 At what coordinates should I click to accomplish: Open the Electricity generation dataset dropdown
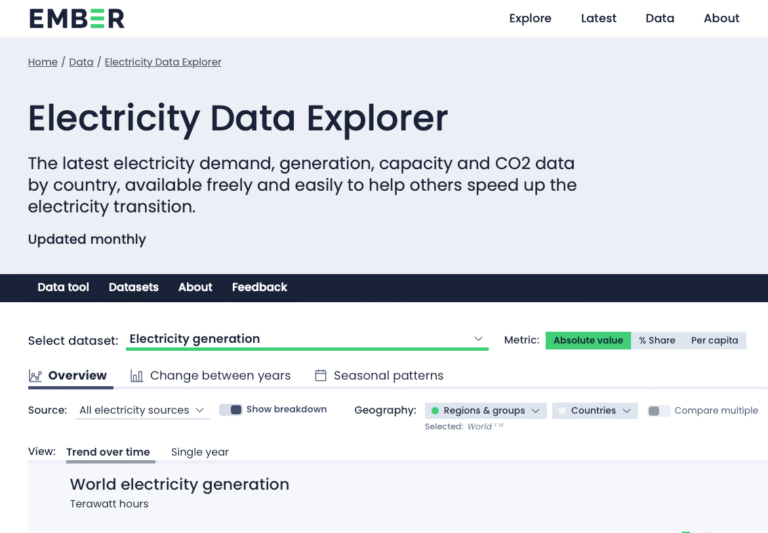307,339
